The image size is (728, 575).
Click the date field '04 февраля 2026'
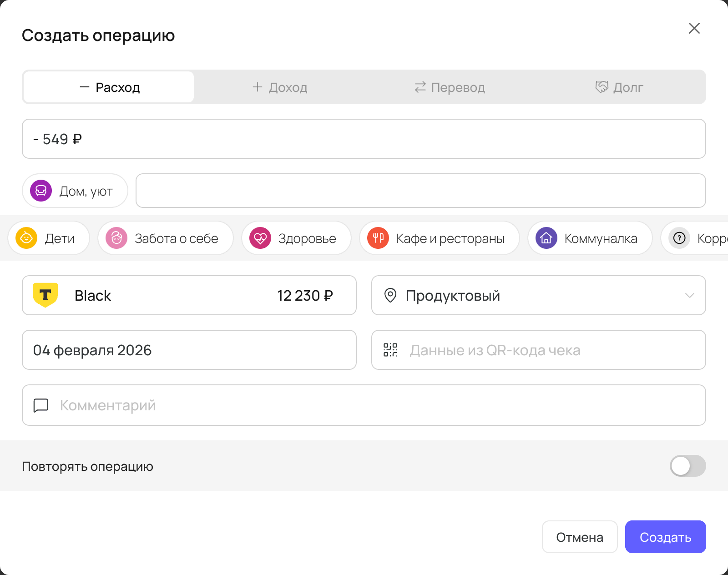(x=189, y=350)
